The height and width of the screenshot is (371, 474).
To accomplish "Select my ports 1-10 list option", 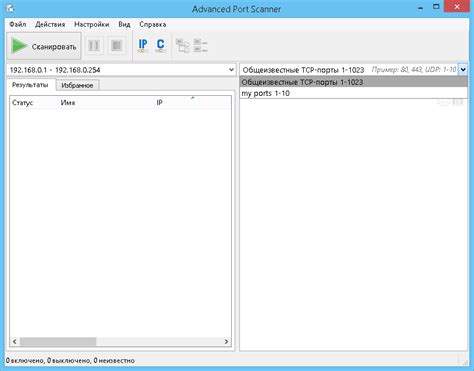I will click(353, 93).
